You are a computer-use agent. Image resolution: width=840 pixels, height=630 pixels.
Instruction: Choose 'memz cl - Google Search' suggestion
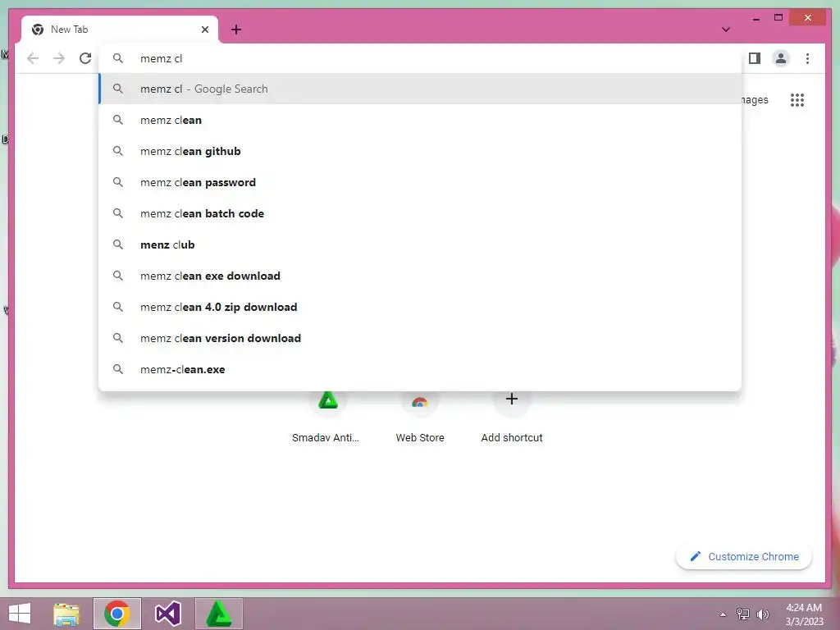[421, 89]
